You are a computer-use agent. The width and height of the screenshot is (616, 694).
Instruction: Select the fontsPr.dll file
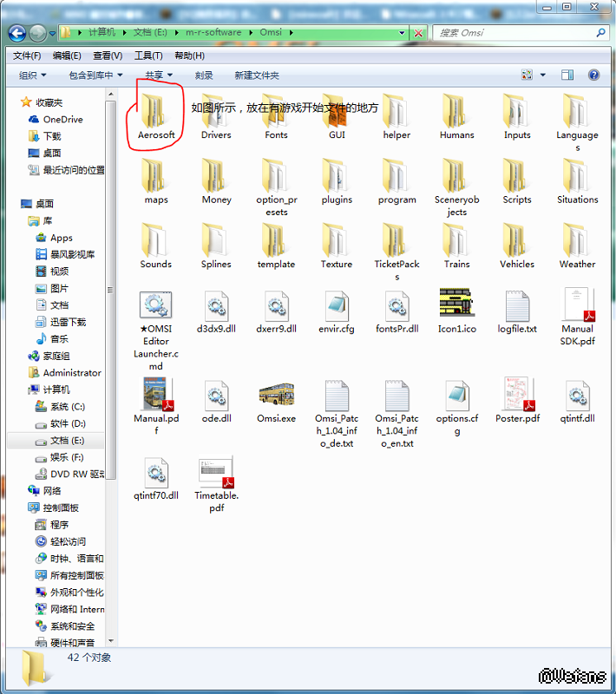[397, 311]
